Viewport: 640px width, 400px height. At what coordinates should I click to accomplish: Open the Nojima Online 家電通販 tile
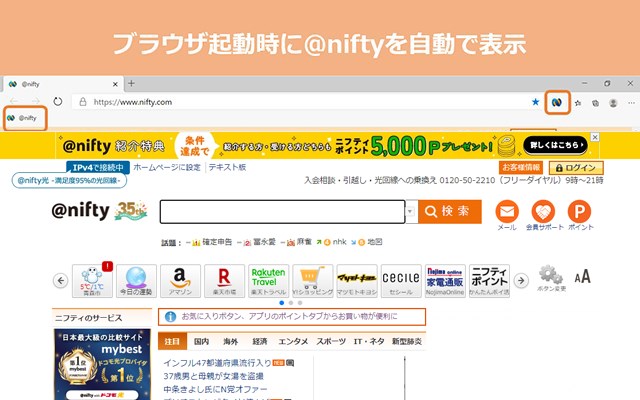[445, 281]
